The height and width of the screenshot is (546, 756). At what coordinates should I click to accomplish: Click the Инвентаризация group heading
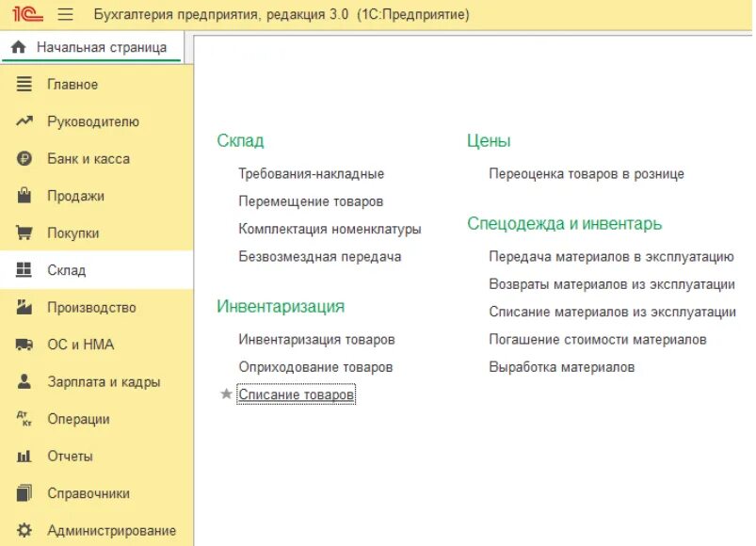click(281, 306)
